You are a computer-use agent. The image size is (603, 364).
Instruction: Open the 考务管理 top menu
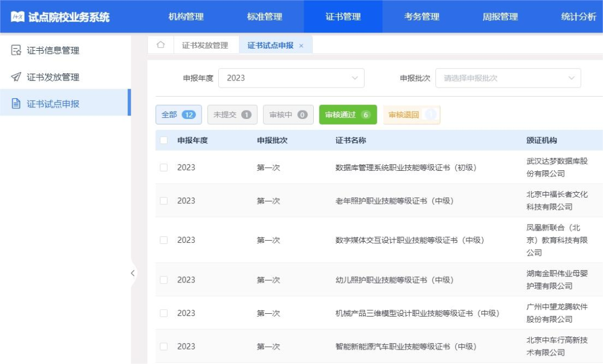422,17
